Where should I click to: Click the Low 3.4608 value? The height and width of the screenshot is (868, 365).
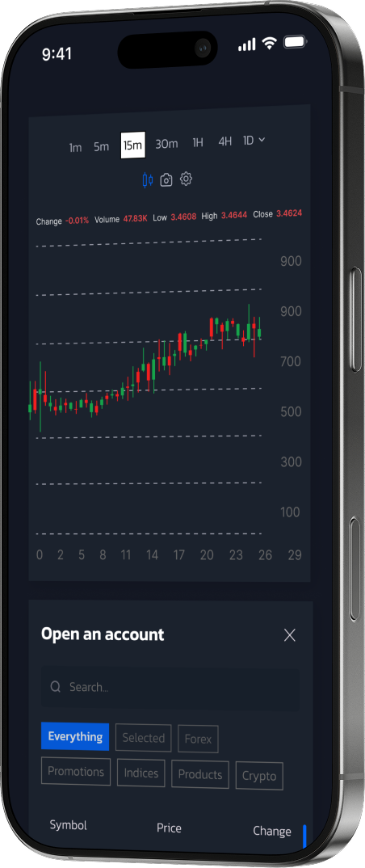[x=183, y=217]
